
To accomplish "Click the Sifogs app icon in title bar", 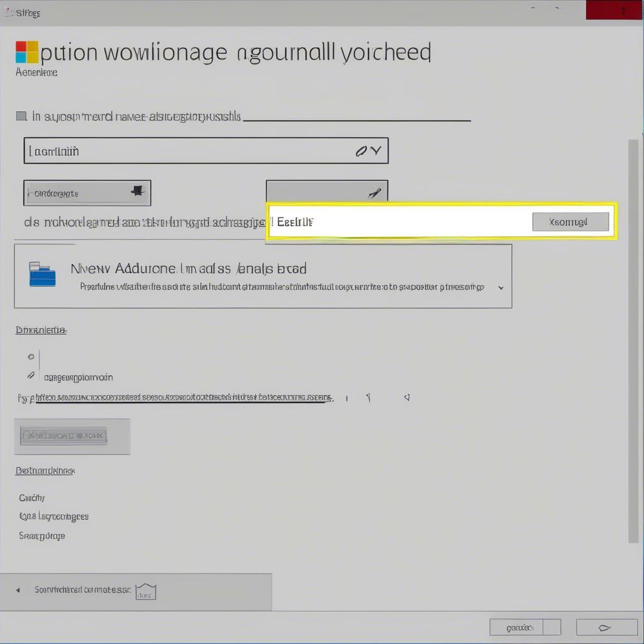I will click(9, 12).
